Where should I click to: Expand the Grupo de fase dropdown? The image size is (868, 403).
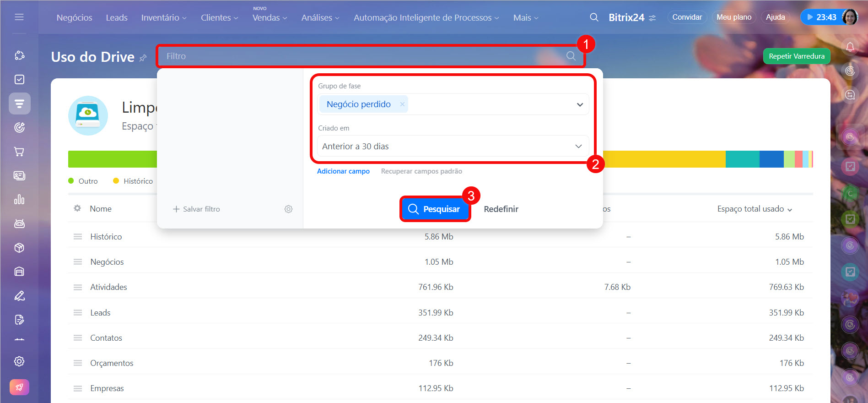(x=580, y=104)
